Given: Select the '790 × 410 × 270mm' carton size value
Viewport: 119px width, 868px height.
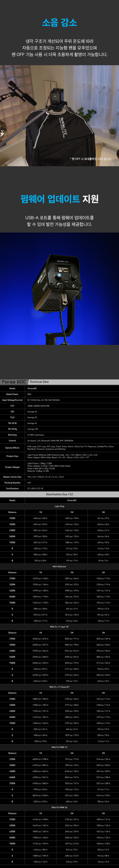Looking at the screenshot, I should tap(46, 477).
